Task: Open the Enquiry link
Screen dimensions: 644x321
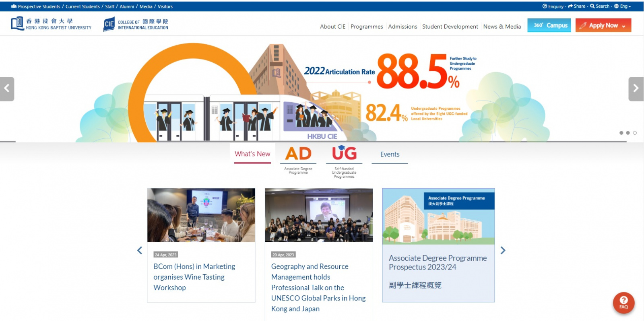Action: pos(553,6)
